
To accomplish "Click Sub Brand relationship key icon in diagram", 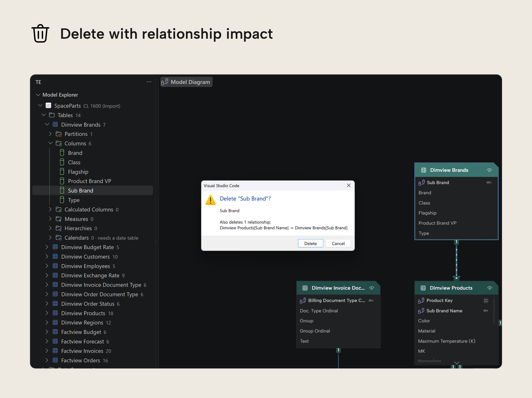I will click(421, 182).
